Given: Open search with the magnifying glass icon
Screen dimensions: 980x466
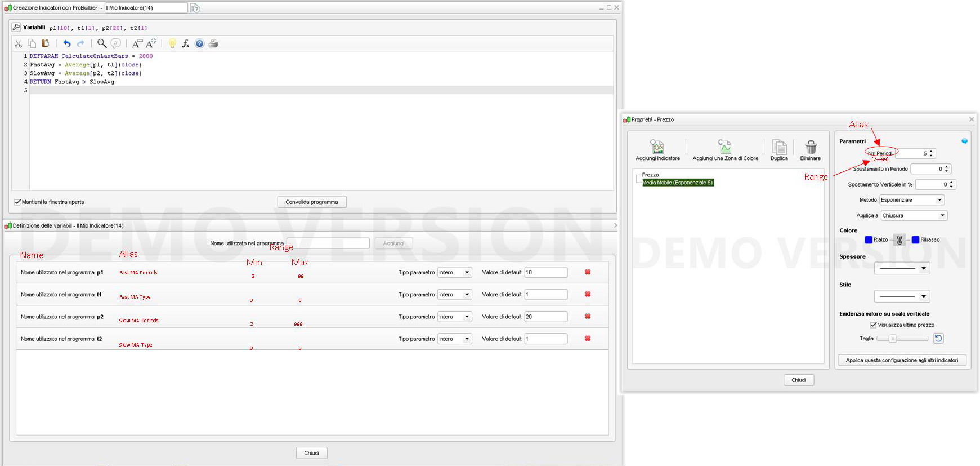Looking at the screenshot, I should [x=102, y=43].
